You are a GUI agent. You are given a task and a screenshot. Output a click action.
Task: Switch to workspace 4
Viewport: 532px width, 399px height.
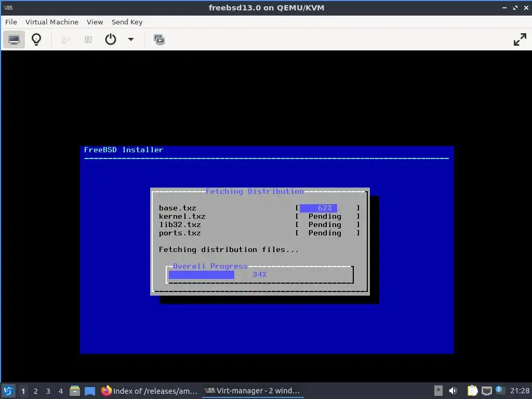click(x=61, y=391)
